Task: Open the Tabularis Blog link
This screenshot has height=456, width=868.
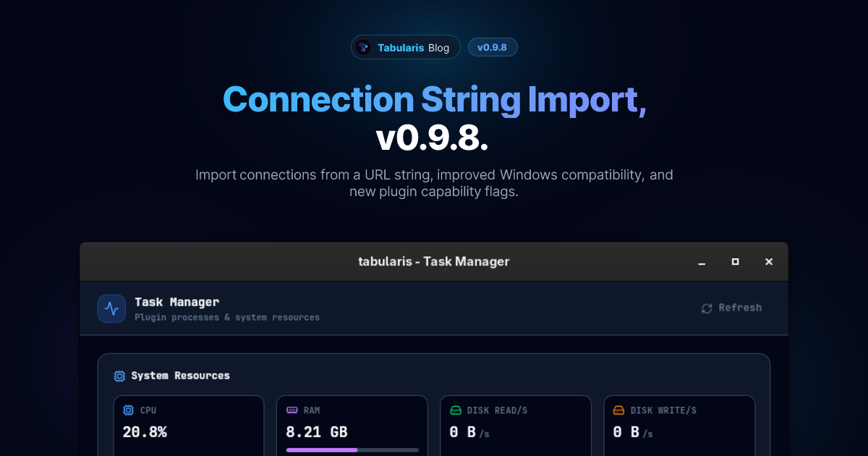Action: pos(405,46)
